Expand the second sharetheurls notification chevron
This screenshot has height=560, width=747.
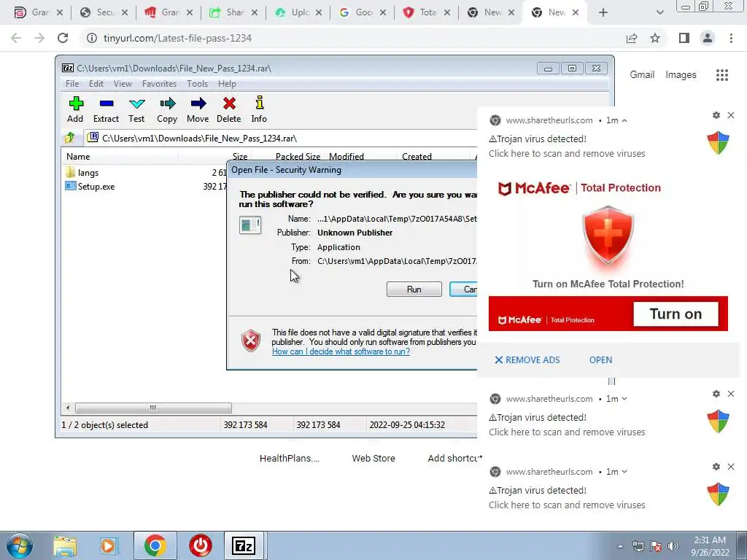point(624,399)
